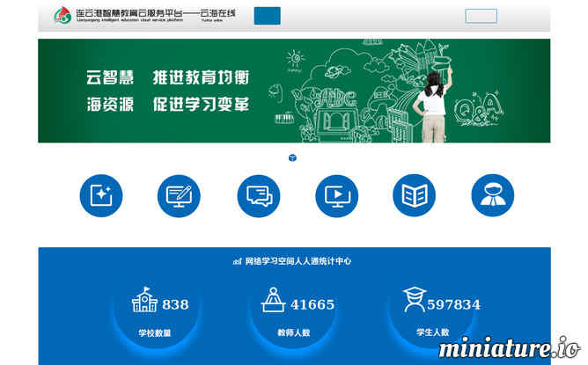Open the monitor with pencil icon

pos(179,195)
